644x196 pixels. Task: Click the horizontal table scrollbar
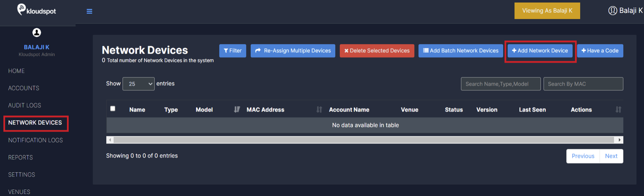point(364,140)
